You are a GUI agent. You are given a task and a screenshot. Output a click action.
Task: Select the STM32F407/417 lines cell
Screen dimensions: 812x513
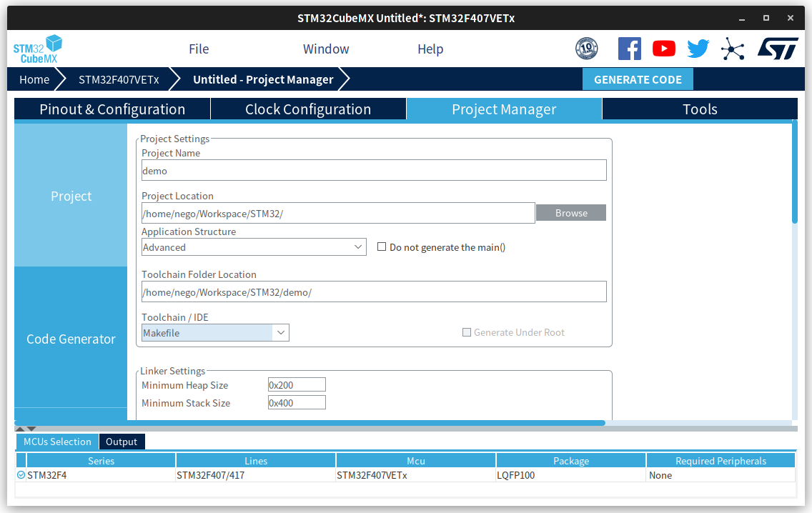[x=256, y=474]
